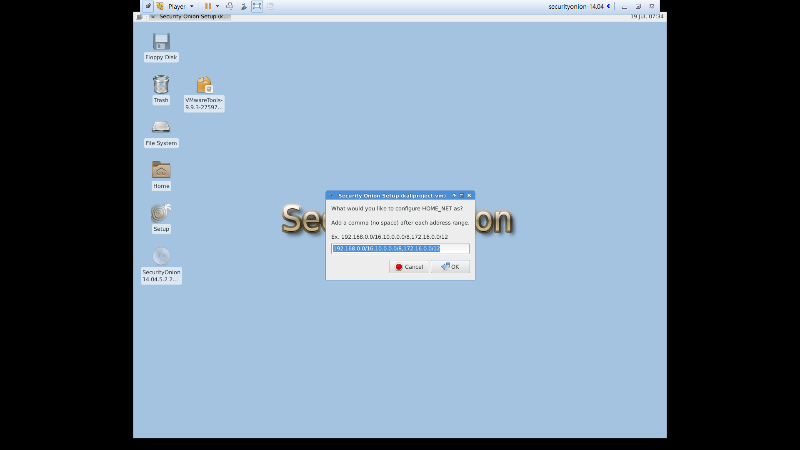Click the Send Ctrl+Alt+Del toolbar icon
The height and width of the screenshot is (450, 800).
tap(230, 6)
